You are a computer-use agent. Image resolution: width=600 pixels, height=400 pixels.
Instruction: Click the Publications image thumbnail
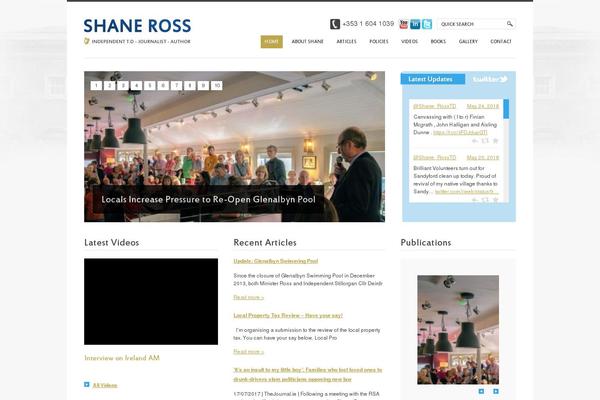(x=458, y=330)
